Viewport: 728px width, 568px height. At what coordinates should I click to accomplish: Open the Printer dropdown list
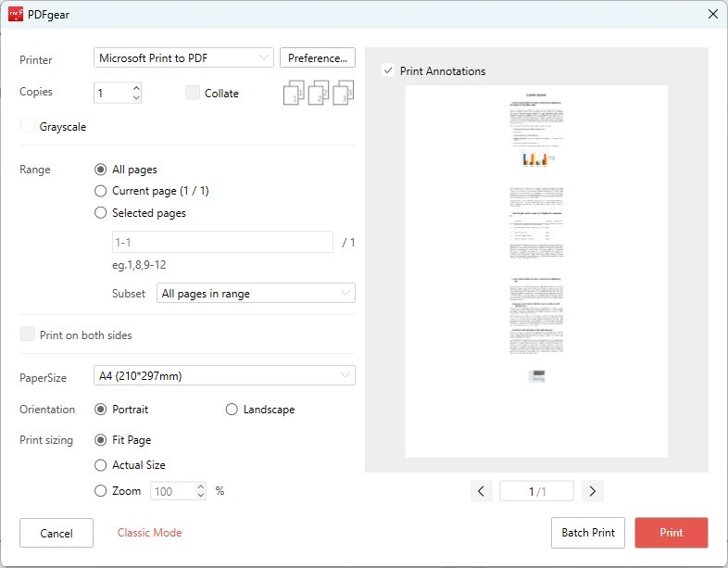pyautogui.click(x=183, y=57)
